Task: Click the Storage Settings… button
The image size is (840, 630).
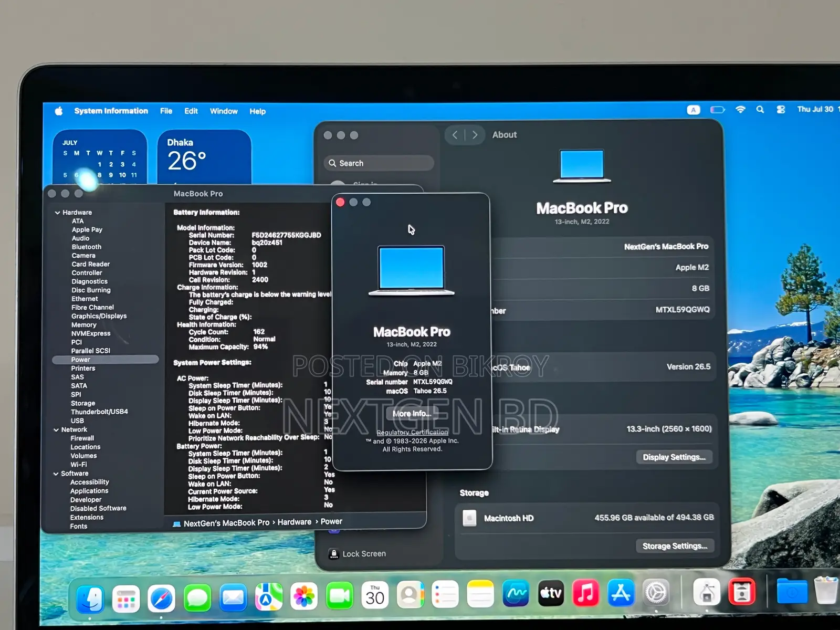Action: click(675, 546)
